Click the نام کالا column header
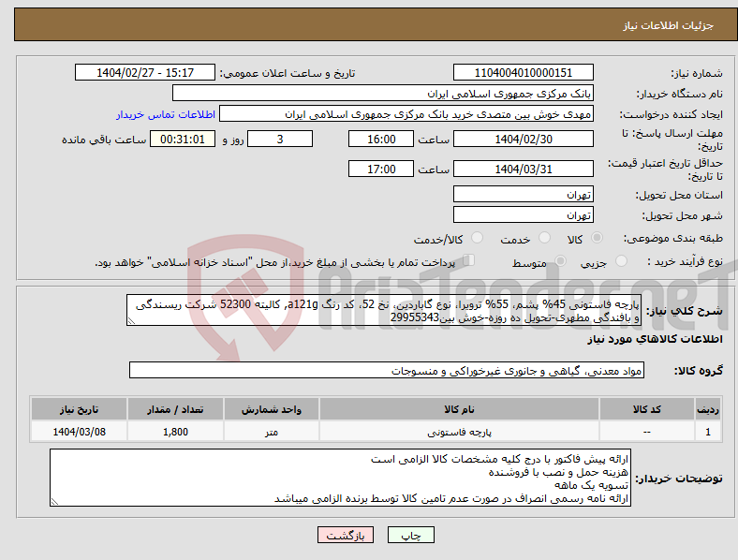738x560 pixels. [x=459, y=409]
